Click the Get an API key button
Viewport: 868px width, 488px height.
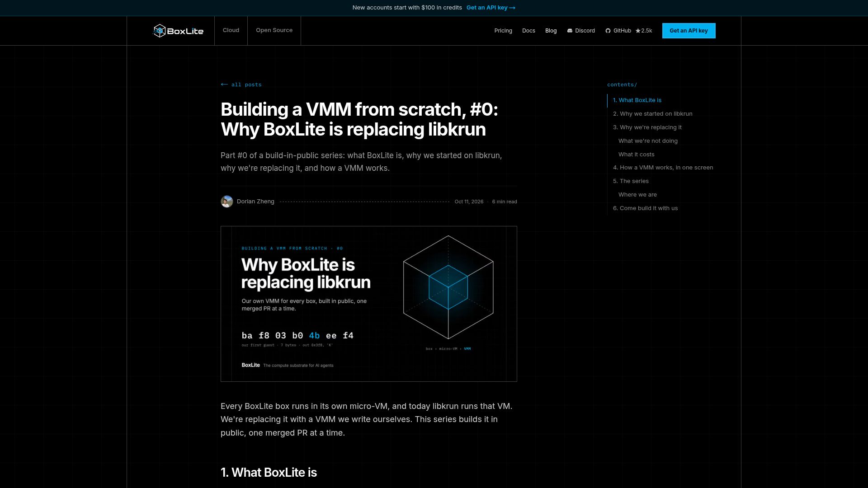(689, 31)
